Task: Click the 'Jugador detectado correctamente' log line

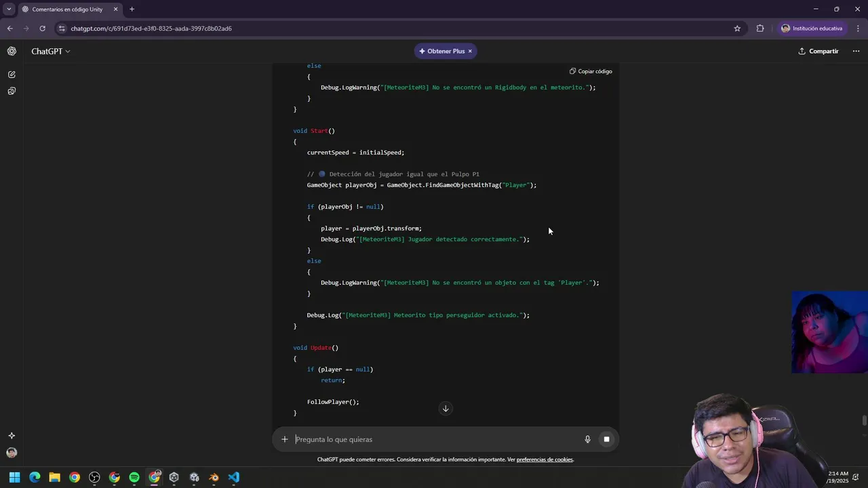Action: point(425,239)
